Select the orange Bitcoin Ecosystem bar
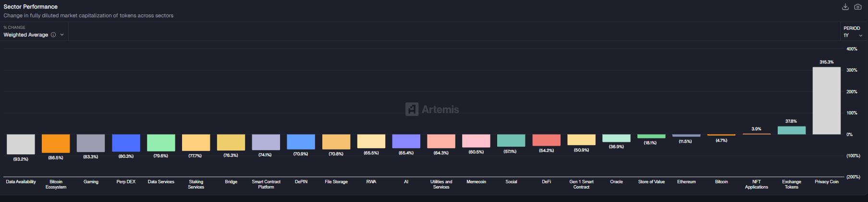The width and height of the screenshot is (868, 202). tap(56, 143)
